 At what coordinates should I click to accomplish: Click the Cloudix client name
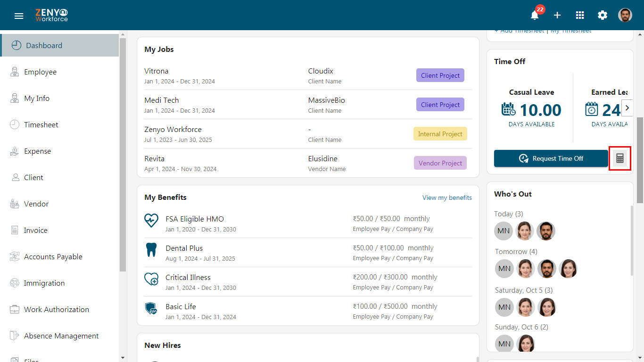321,71
